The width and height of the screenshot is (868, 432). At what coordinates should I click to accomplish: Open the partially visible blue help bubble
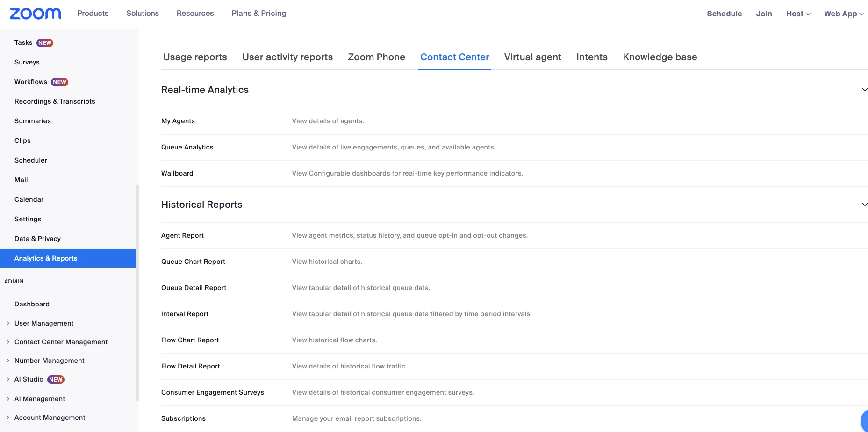click(x=864, y=421)
